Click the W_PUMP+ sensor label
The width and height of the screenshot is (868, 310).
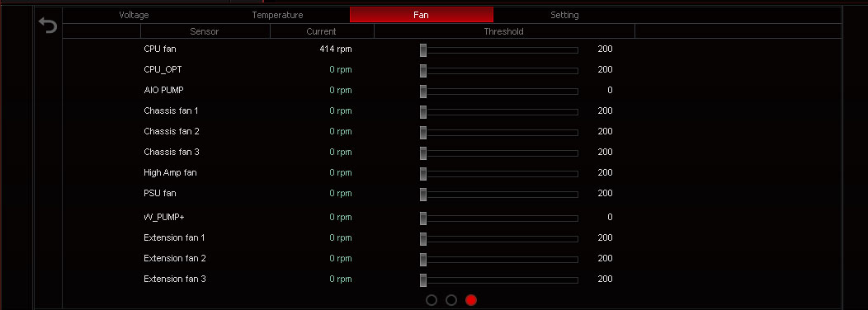[x=164, y=217]
